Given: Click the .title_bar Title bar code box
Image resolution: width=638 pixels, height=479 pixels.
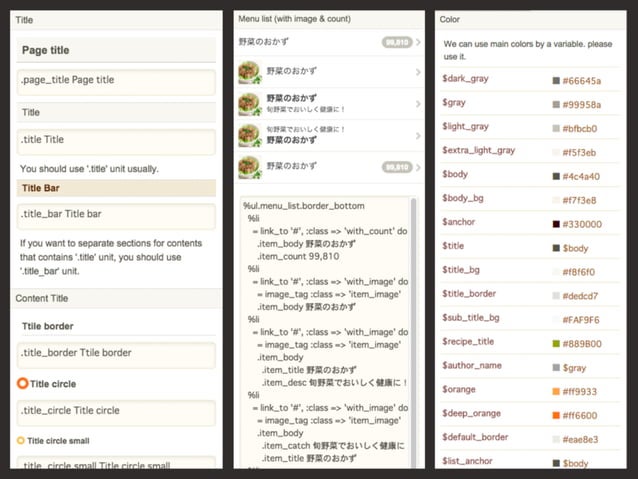Looking at the screenshot, I should point(116,217).
